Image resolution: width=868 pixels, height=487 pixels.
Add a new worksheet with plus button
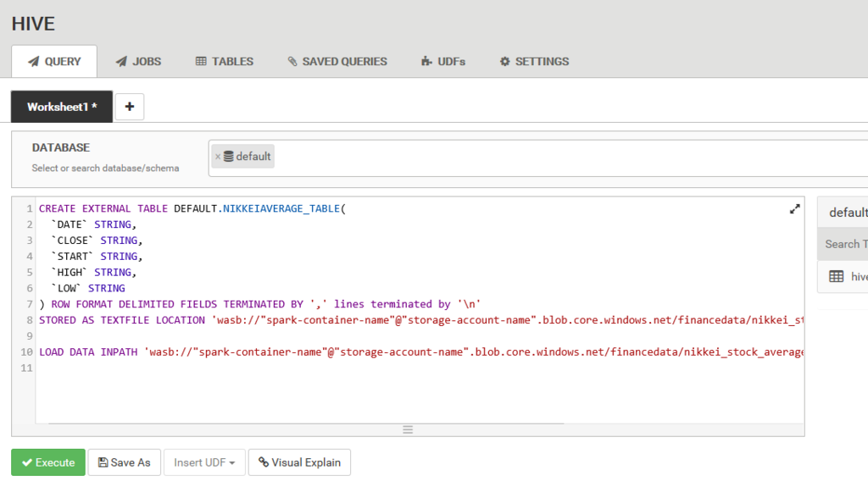tap(130, 107)
